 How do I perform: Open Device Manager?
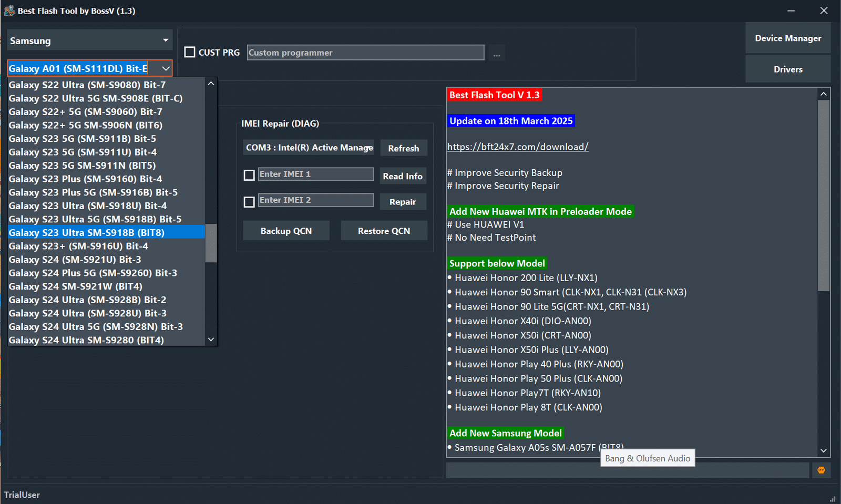click(788, 38)
